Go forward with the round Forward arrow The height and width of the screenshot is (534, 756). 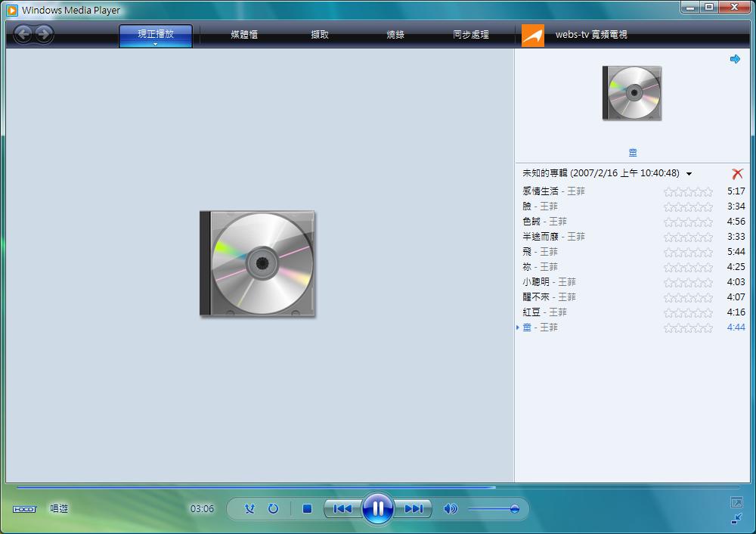click(x=44, y=34)
